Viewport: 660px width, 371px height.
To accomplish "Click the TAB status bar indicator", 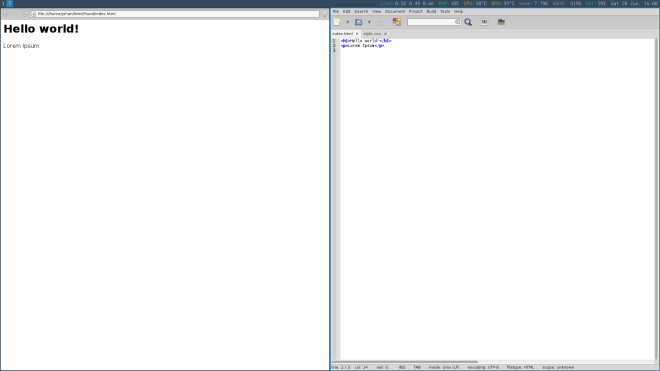I will coord(417,367).
